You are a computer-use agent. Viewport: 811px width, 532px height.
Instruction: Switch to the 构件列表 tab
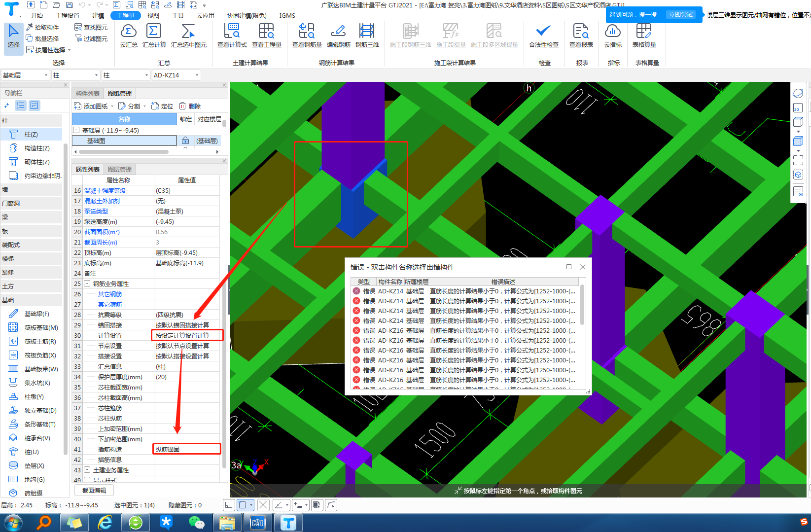[x=88, y=93]
